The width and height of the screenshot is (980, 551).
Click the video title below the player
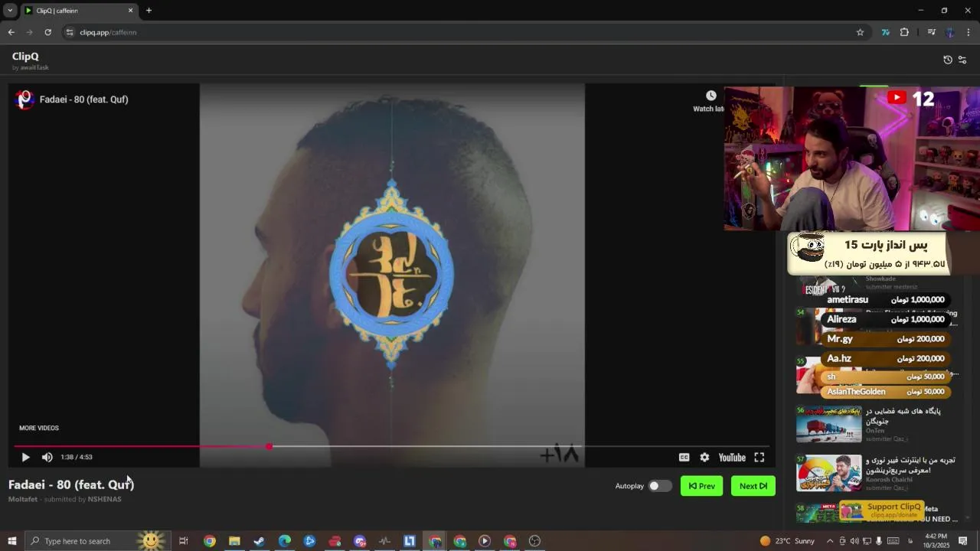point(71,484)
